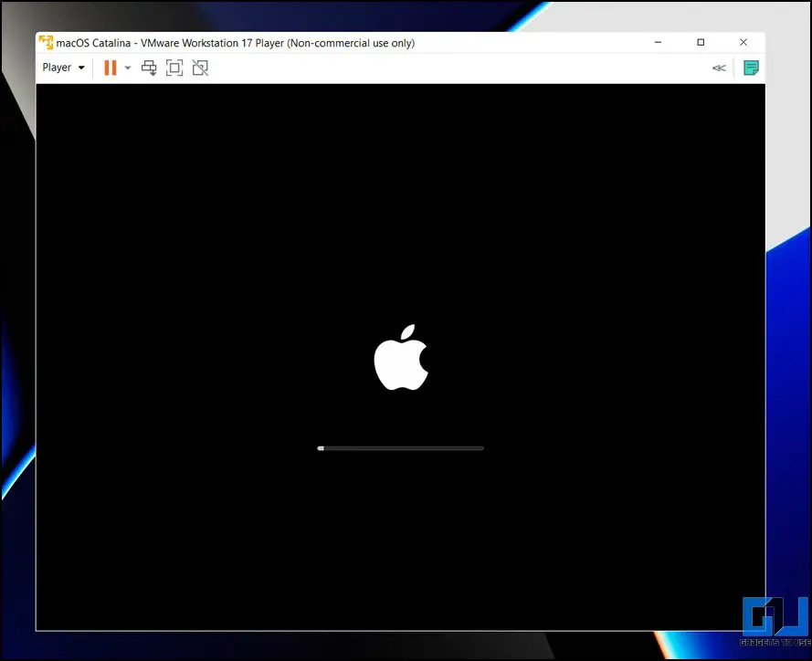Switch the VM to Unity mode
The height and width of the screenshot is (661, 812).
click(200, 68)
